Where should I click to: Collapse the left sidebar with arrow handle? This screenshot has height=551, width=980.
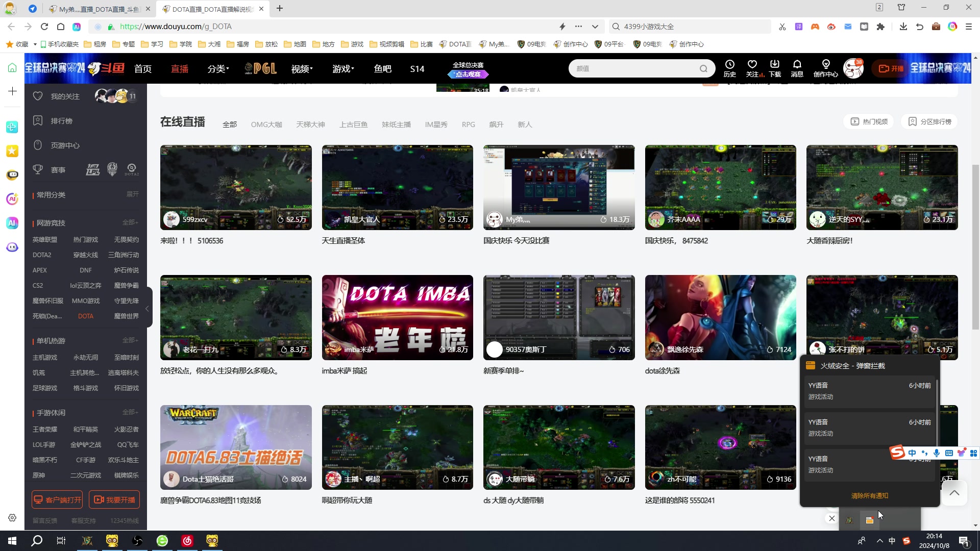point(149,308)
